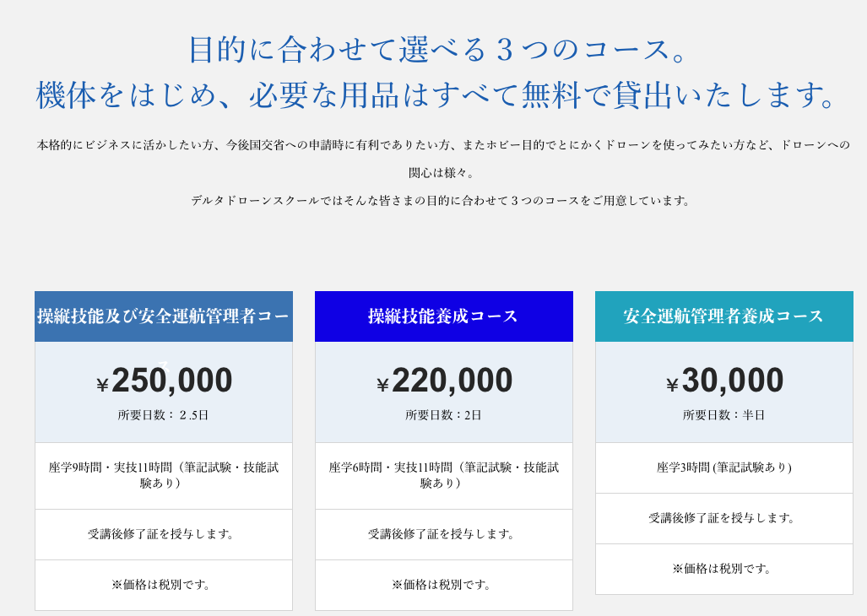Select the 操縦技能養成コース header banner

tap(443, 316)
